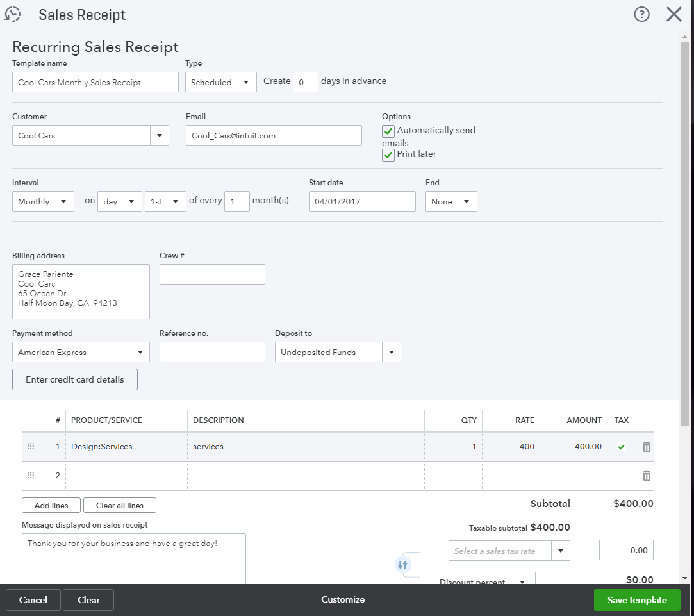This screenshot has height=616, width=694.
Task: Click the vertical scrollbar thumb
Action: coord(684,233)
